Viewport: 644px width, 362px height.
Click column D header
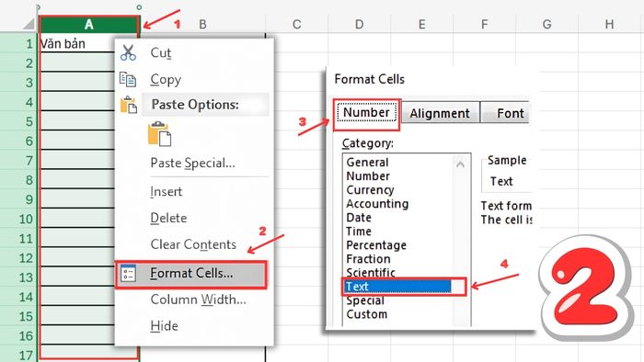359,25
